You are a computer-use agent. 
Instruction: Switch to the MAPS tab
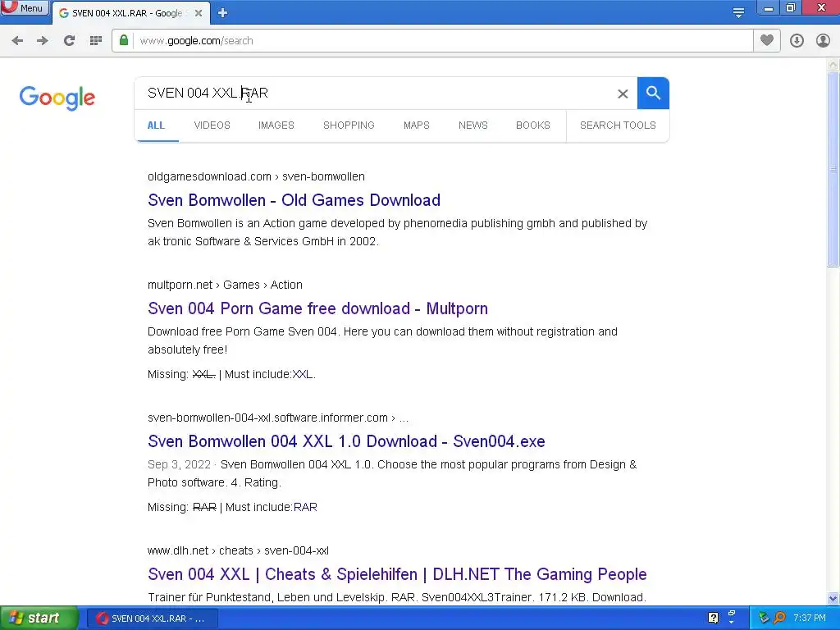tap(416, 126)
